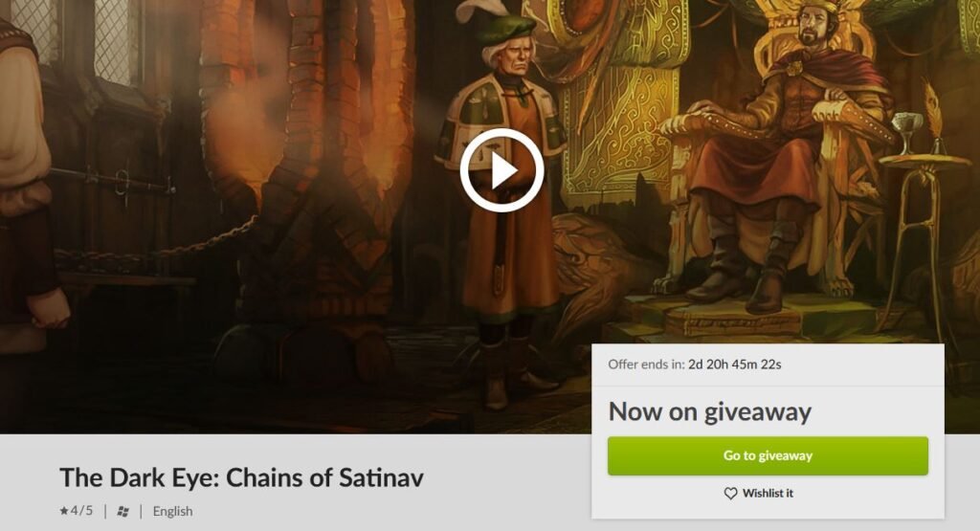Play the game trailer video
980x531 pixels.
click(x=501, y=170)
